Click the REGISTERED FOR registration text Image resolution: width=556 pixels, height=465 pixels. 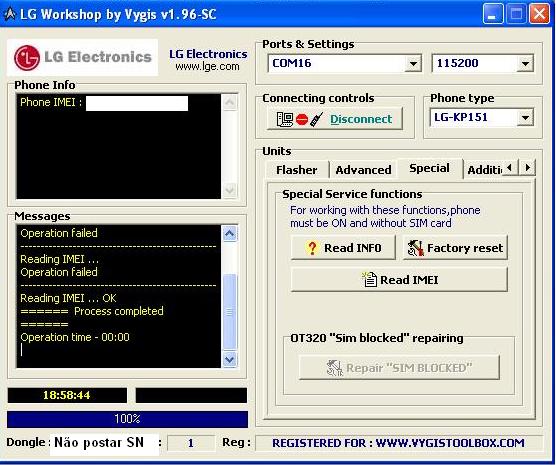[398, 443]
